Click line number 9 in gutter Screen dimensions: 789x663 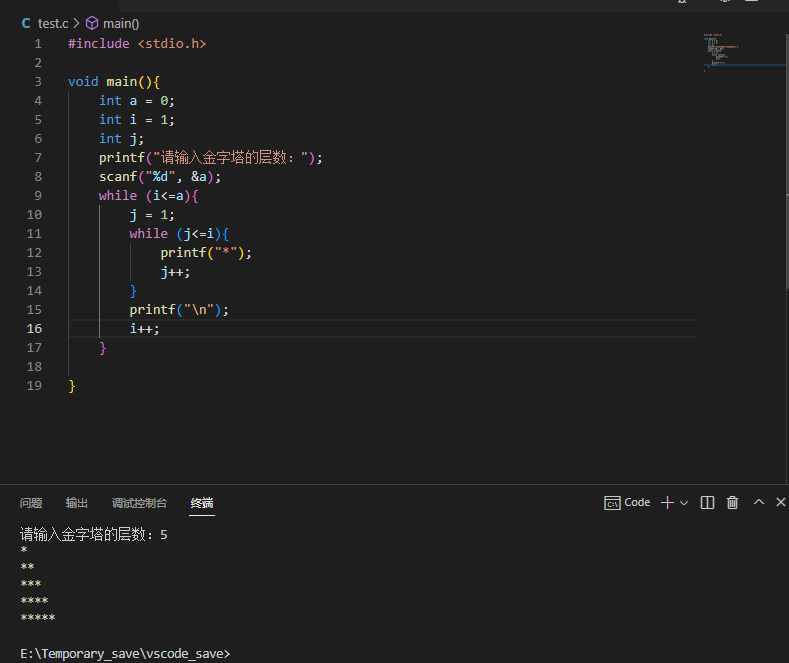[x=38, y=196]
